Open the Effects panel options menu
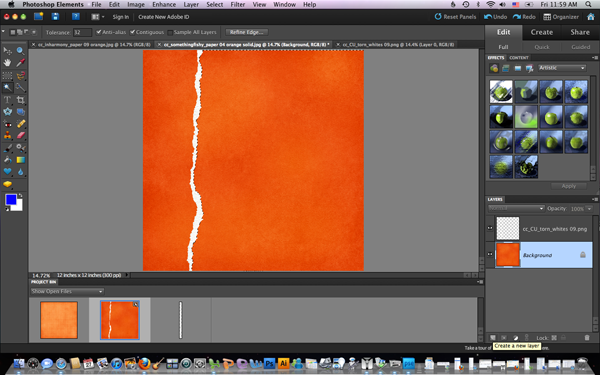Viewport: 600px width, 375px height. coord(595,57)
